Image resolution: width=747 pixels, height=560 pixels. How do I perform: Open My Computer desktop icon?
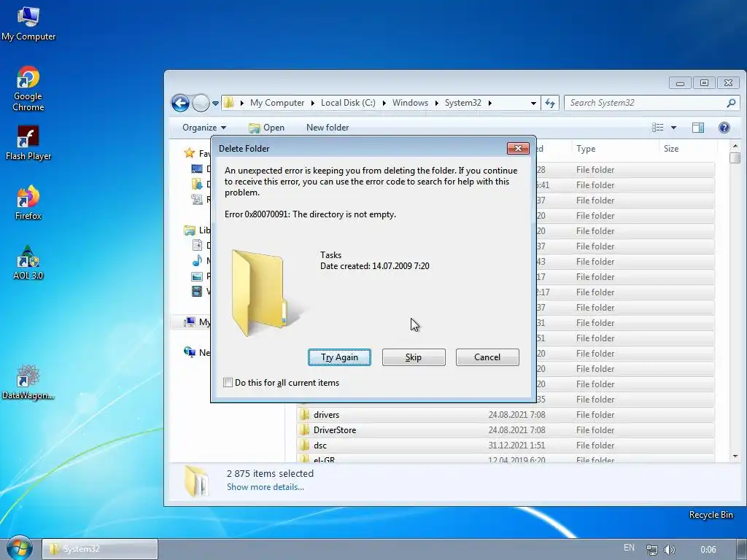[x=28, y=23]
